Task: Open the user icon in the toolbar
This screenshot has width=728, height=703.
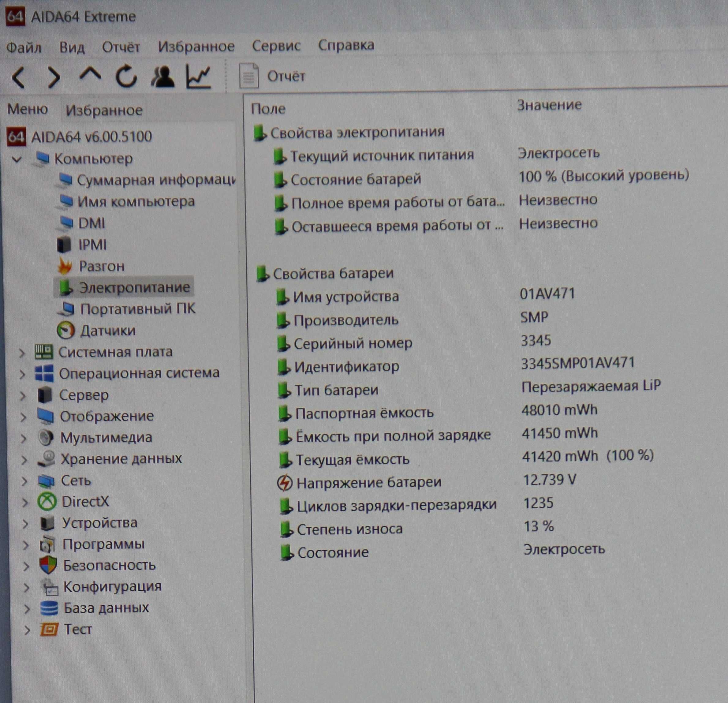Action: click(162, 76)
